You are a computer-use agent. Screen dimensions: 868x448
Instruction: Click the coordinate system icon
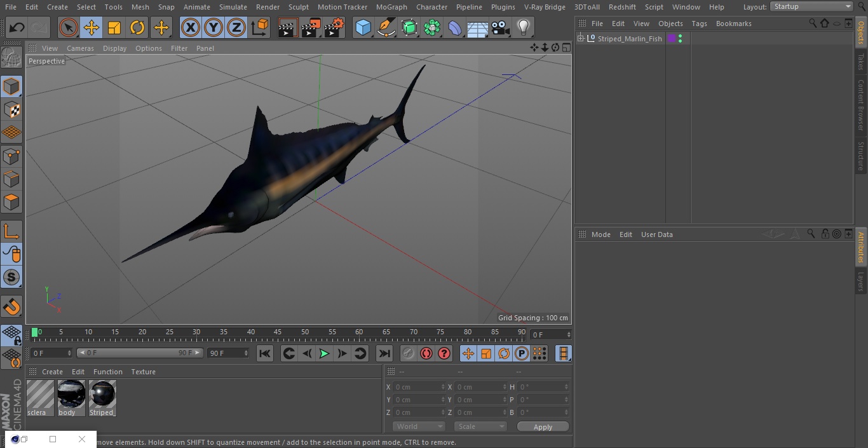[x=260, y=27]
